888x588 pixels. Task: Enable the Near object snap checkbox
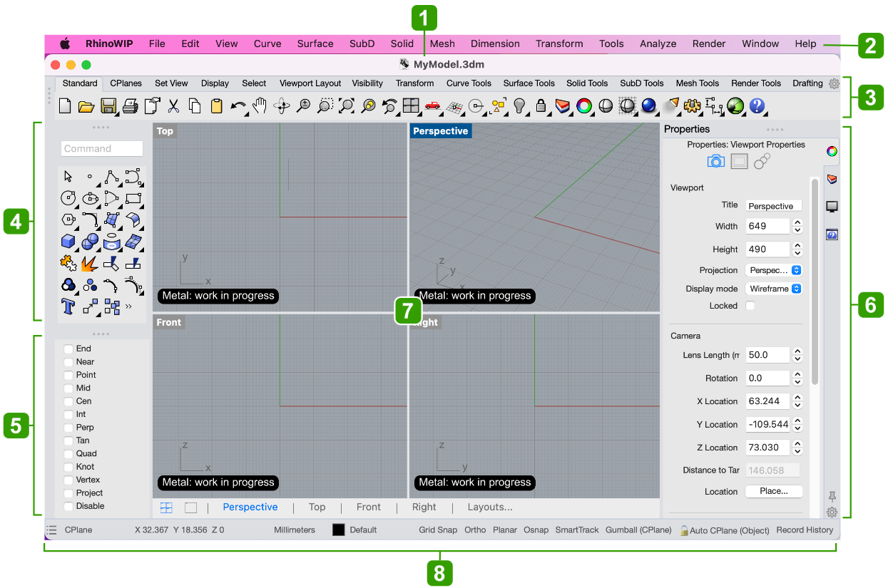pos(68,362)
